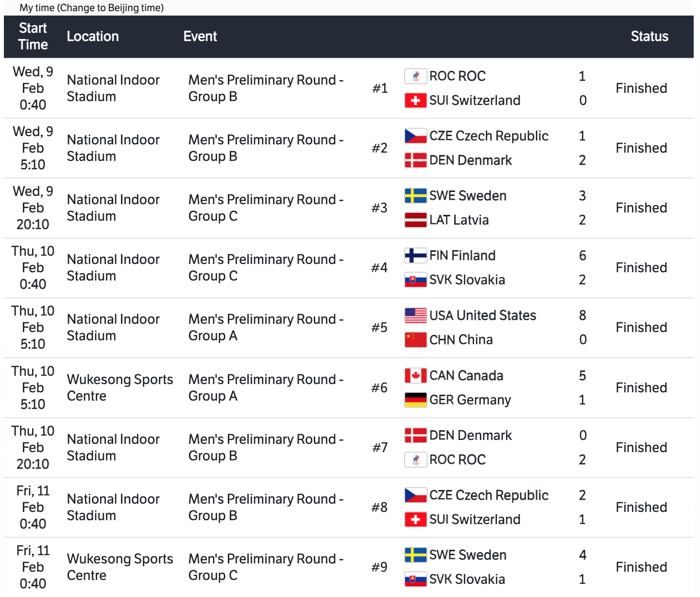
Task: Click the Germany flag icon
Action: (x=415, y=400)
